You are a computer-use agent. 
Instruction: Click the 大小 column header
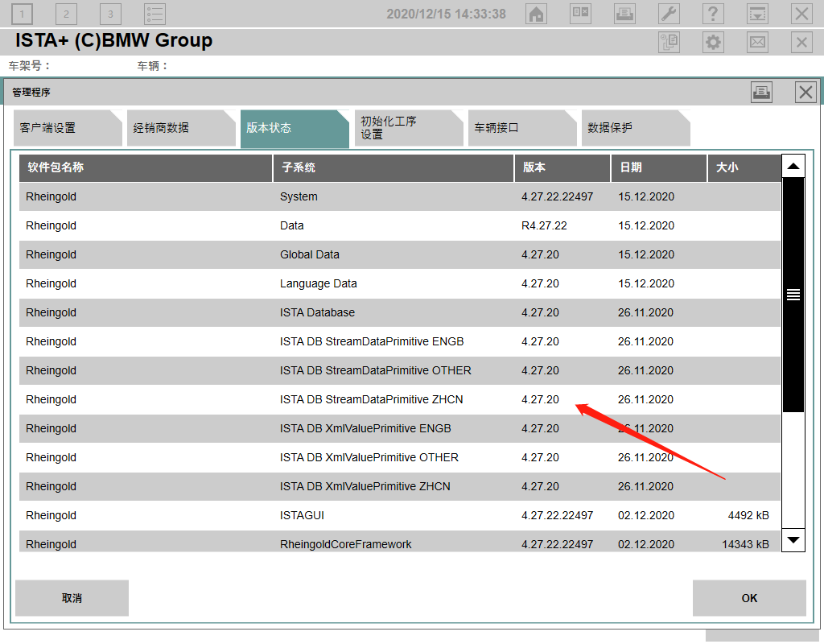click(x=744, y=167)
